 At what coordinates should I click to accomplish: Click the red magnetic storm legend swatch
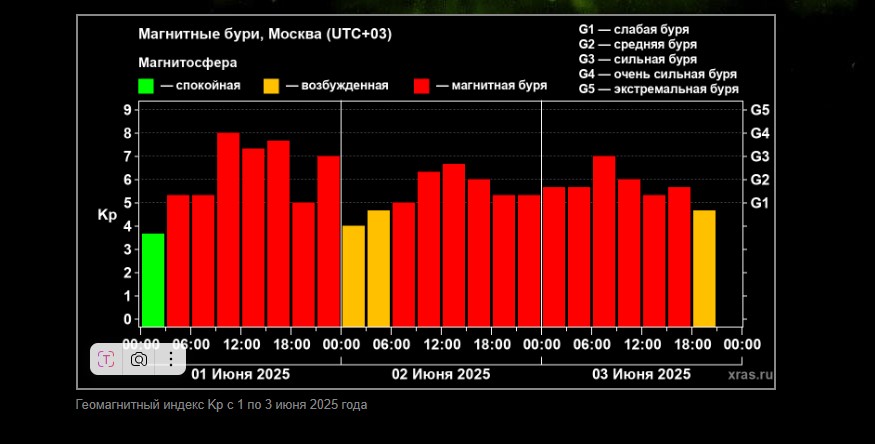(421, 86)
